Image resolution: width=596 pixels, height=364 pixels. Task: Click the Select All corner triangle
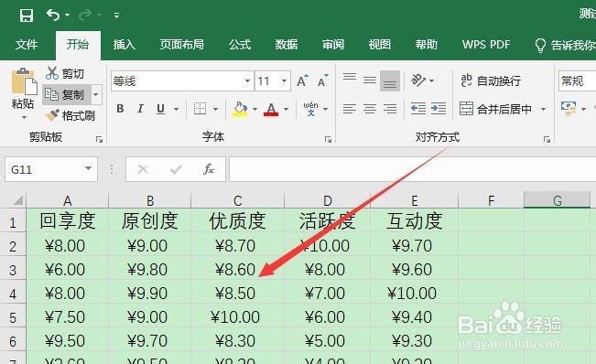coord(17,199)
